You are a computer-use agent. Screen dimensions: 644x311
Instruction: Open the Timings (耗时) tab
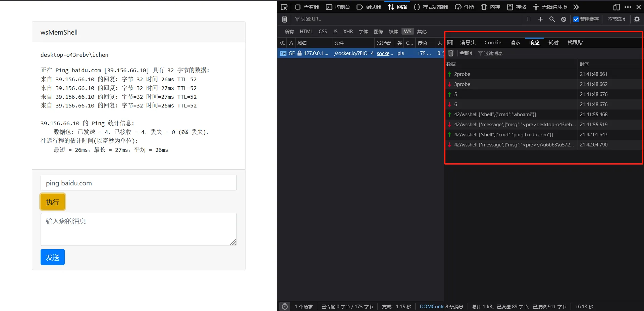[x=553, y=43]
